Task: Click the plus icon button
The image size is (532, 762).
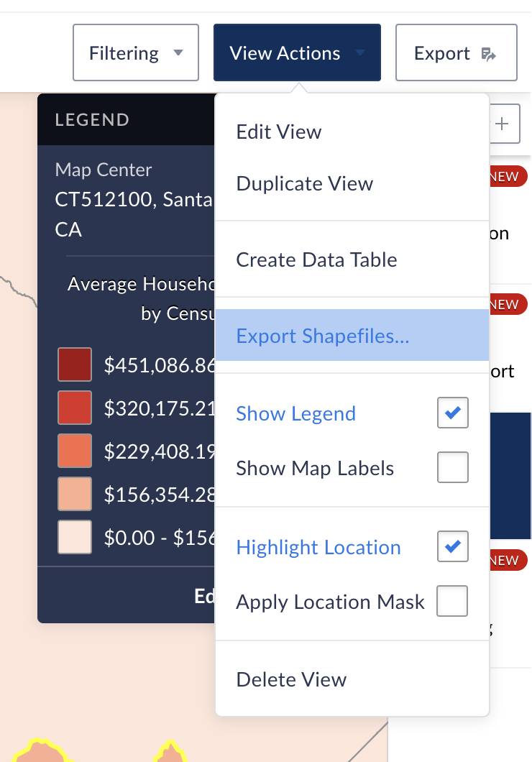Action: (x=503, y=124)
